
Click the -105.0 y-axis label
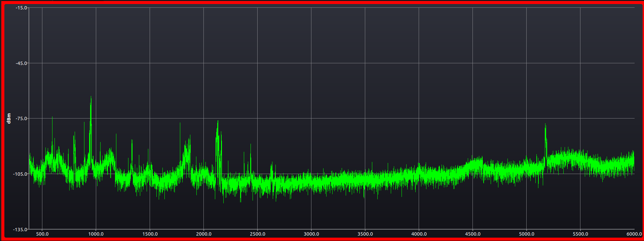(20, 174)
